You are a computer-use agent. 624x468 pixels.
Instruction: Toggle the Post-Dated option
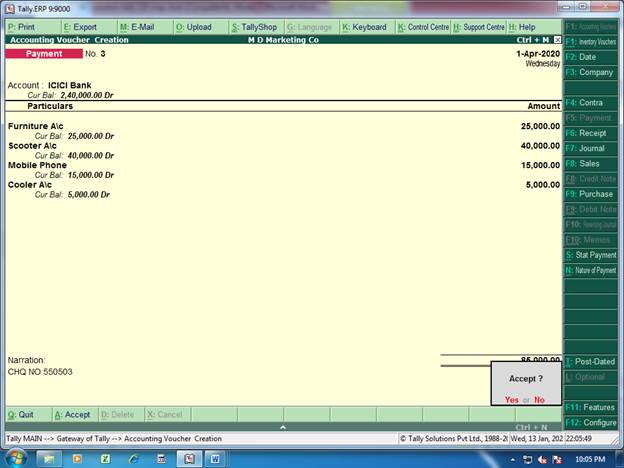pos(591,362)
